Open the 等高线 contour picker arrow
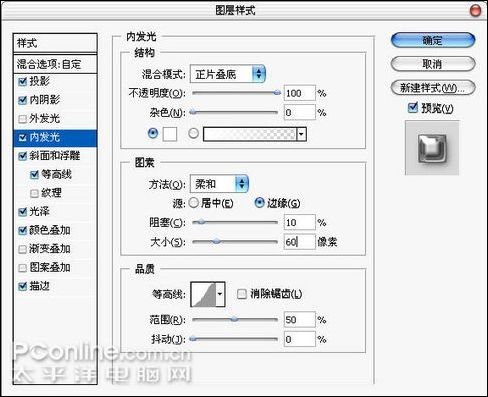 (x=220, y=294)
